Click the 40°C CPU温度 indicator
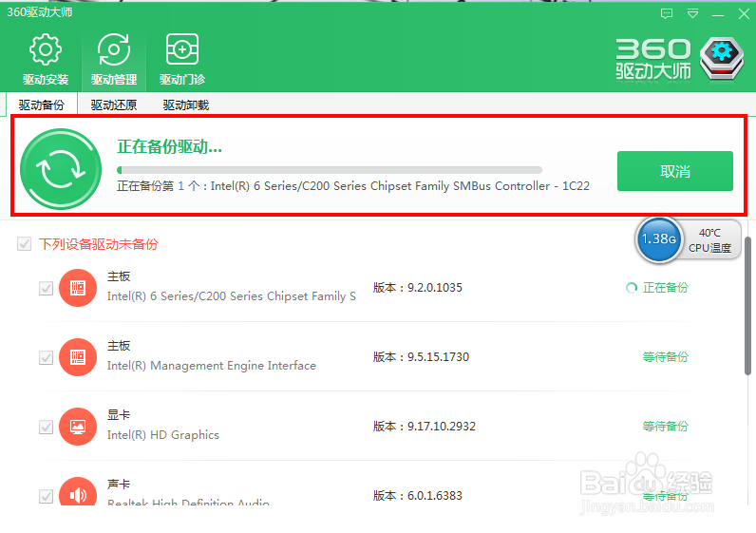 709,240
